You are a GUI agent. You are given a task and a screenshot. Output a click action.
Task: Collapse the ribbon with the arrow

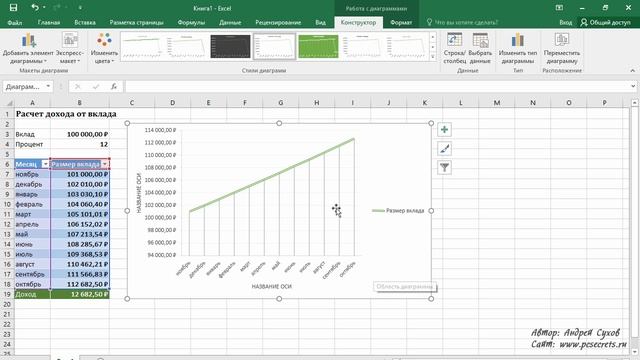(x=632, y=71)
